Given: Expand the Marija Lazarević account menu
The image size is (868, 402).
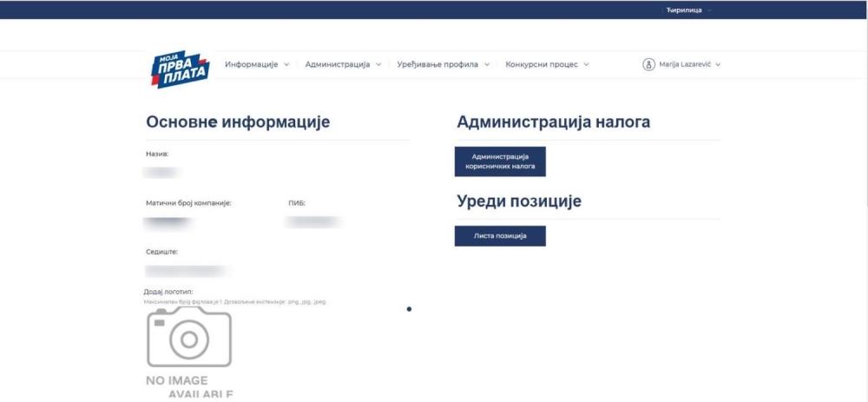Looking at the screenshot, I should (718, 64).
